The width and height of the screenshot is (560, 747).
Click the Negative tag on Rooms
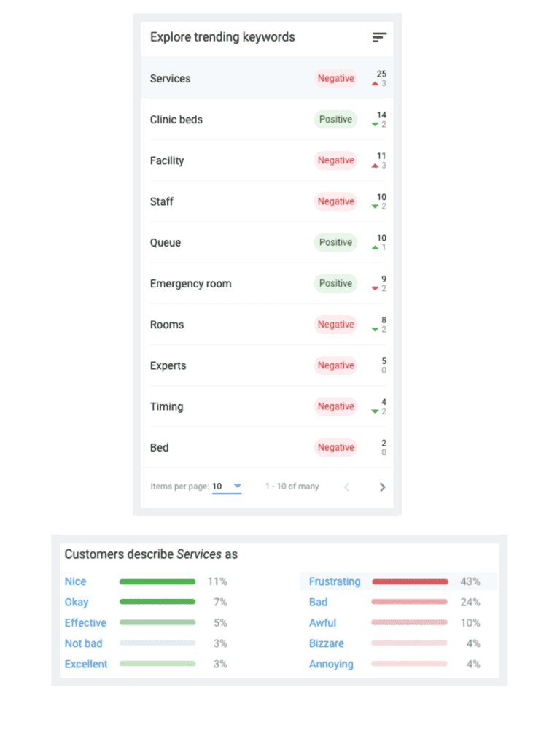[x=335, y=325]
